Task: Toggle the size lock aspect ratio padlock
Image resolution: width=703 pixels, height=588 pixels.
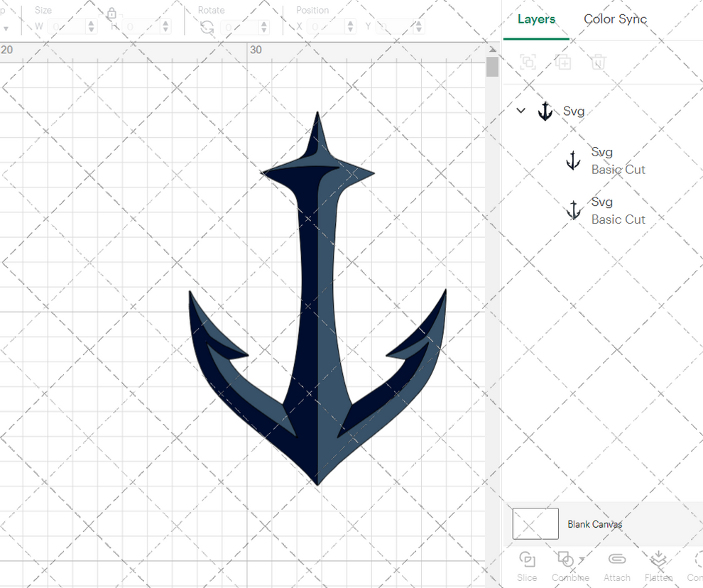Action: (x=111, y=12)
